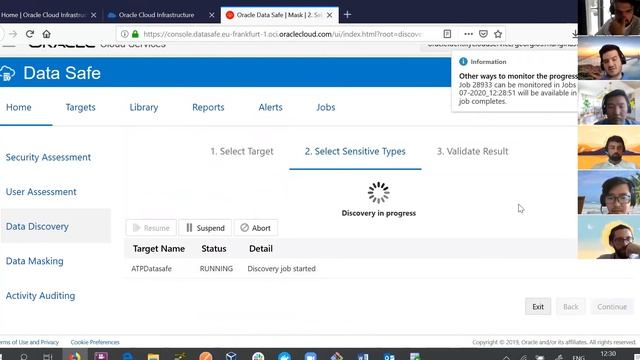Open the Home navigation tab

[19, 107]
